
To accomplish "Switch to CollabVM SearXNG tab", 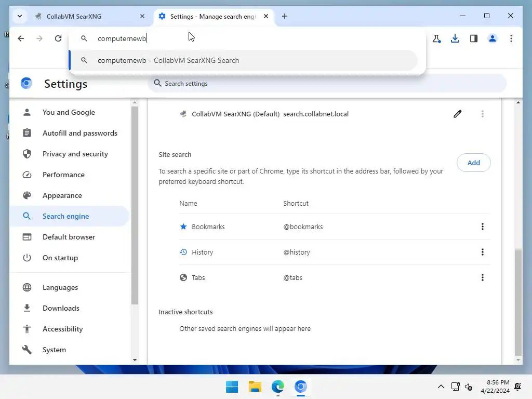I will 90,16.
